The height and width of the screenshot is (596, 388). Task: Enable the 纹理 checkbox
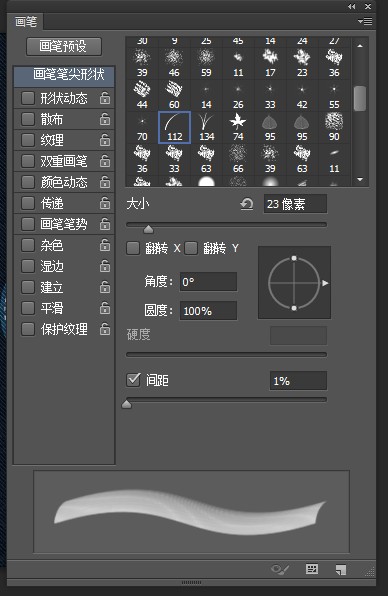coord(28,140)
